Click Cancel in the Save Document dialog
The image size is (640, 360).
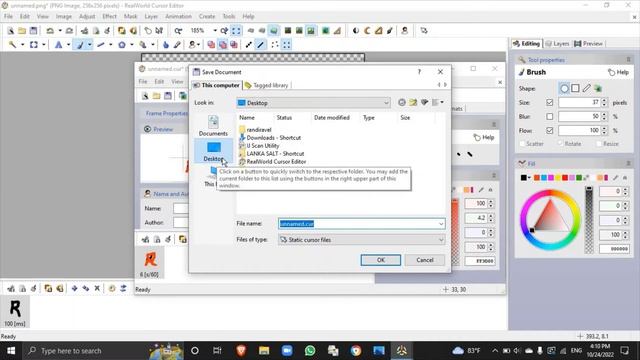424,260
